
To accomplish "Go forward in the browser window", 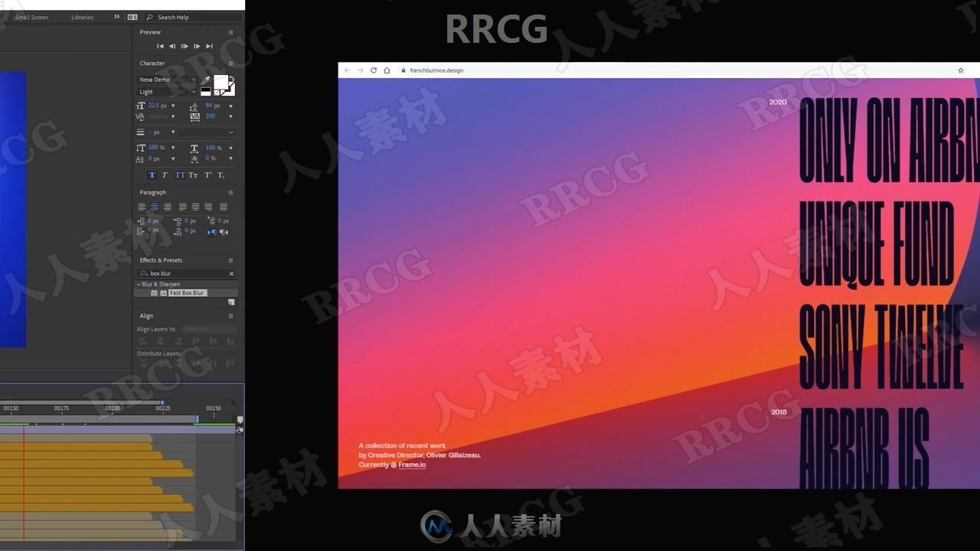I will pyautogui.click(x=361, y=70).
